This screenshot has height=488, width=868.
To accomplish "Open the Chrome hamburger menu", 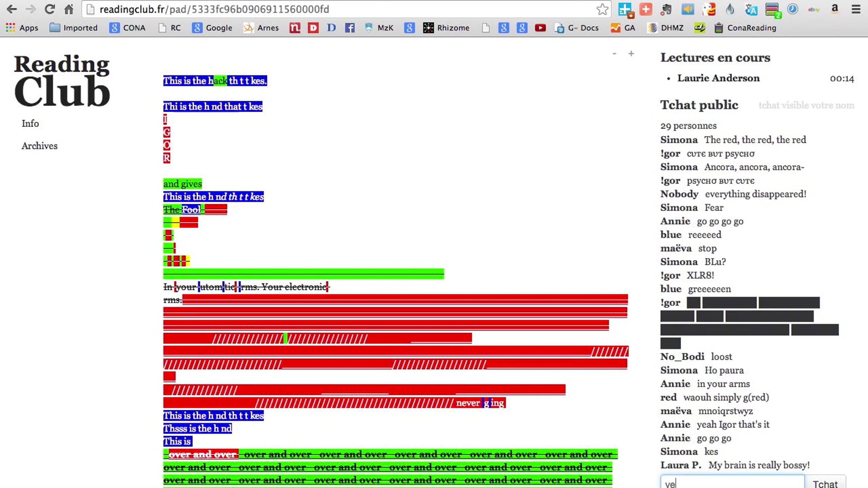I will point(856,9).
